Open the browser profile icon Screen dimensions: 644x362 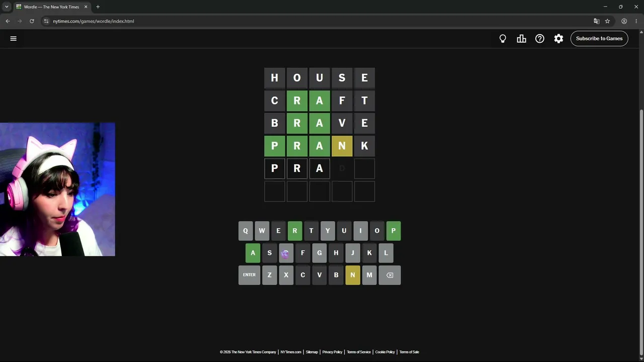click(x=624, y=21)
